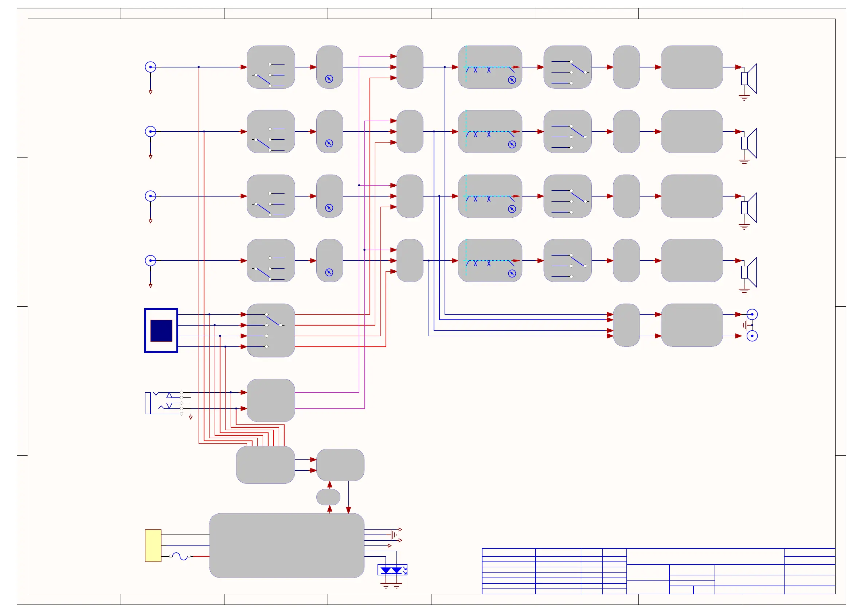This screenshot has height=614, width=868.
Task: Click the blue square module symbol
Action: coord(161,331)
